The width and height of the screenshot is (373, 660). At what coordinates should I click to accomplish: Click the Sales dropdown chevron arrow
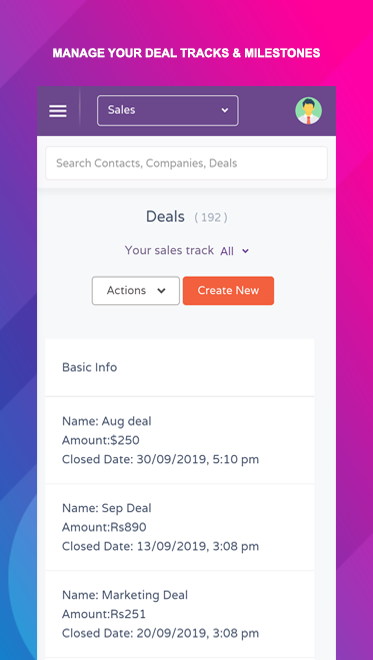225,110
